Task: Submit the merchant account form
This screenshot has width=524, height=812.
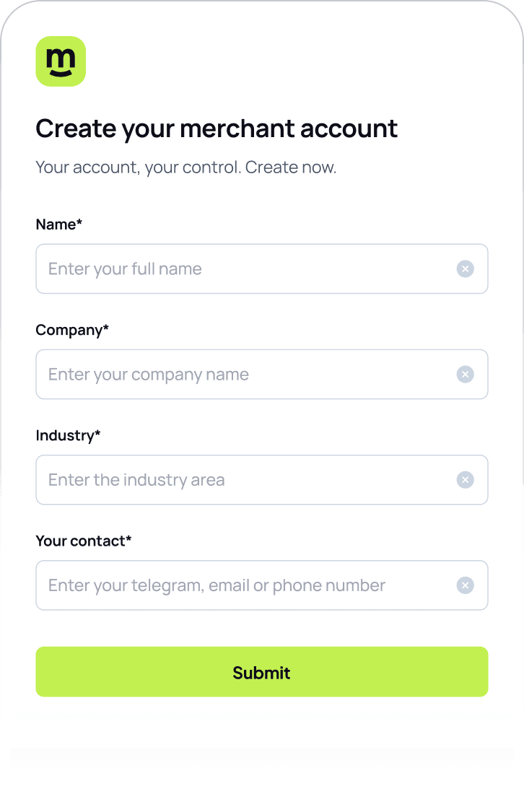Action: [262, 672]
